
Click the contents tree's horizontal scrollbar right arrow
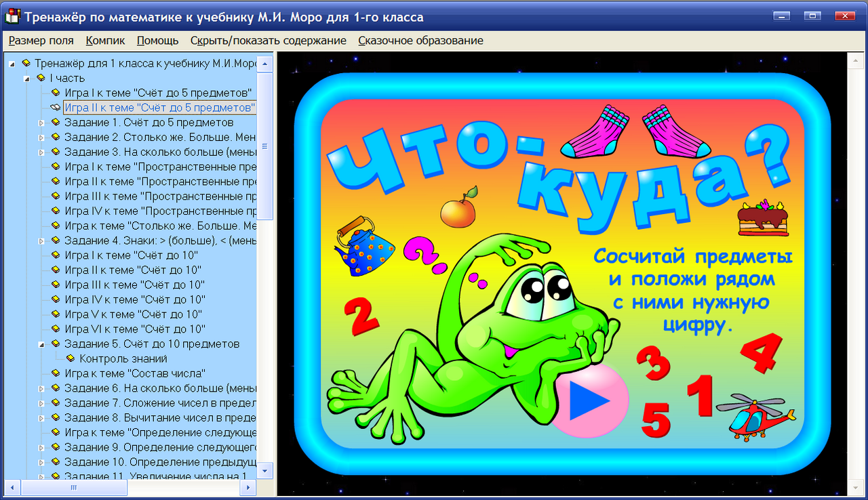point(248,487)
